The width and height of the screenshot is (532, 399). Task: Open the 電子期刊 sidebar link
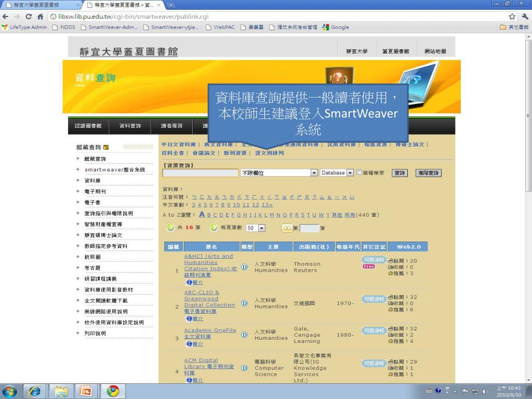coord(95,191)
